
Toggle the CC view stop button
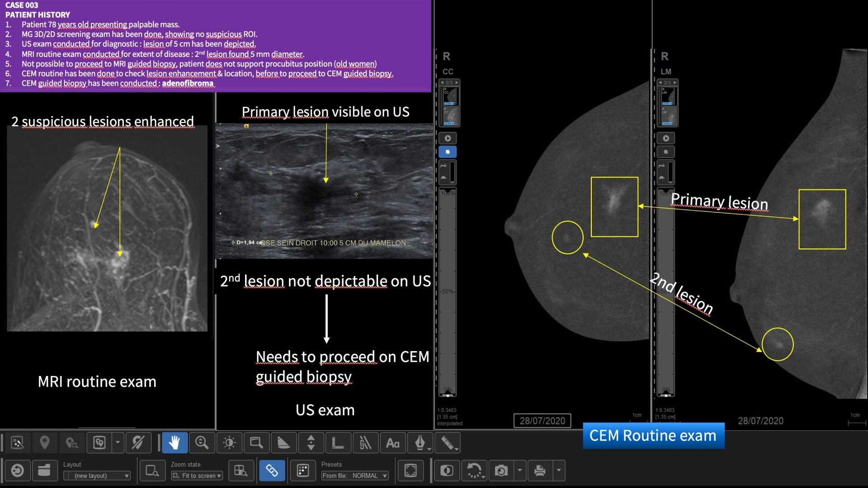[x=448, y=152]
